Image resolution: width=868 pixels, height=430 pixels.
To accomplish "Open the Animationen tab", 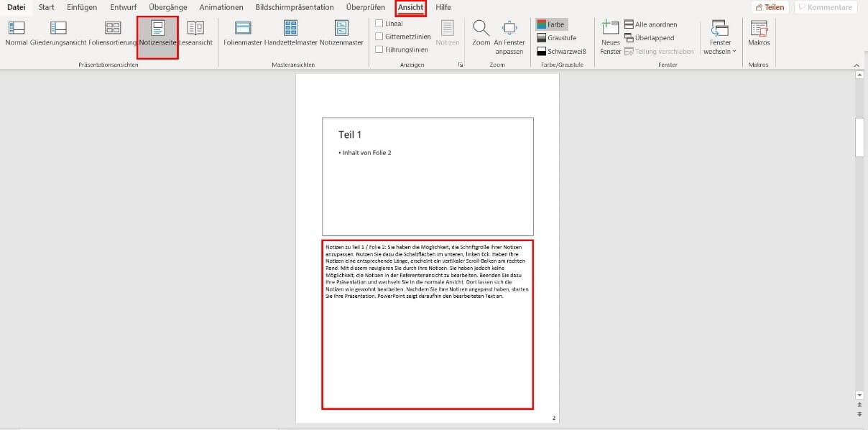I will pos(221,7).
